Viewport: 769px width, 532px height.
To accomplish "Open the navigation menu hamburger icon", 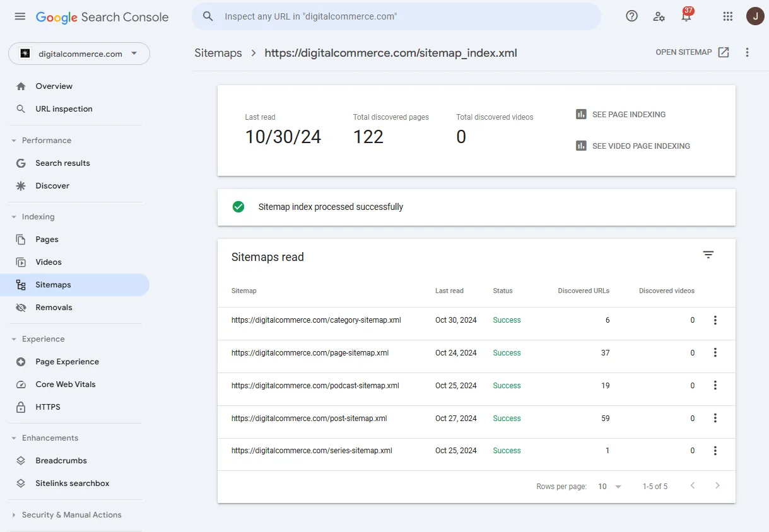I will coord(20,16).
